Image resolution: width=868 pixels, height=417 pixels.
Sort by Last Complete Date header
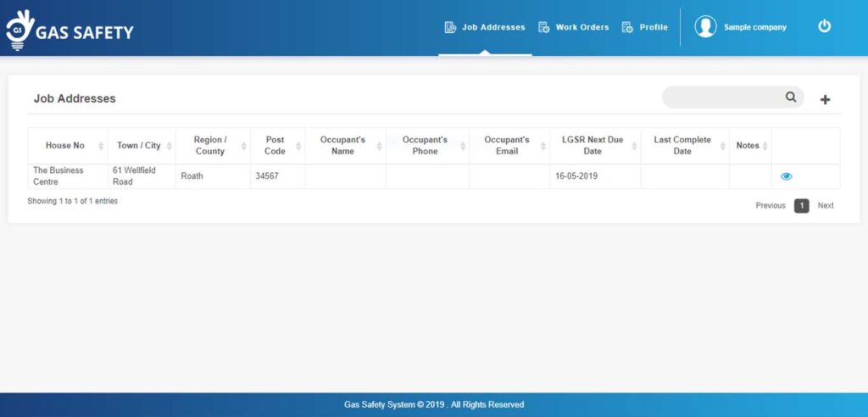[x=682, y=146]
